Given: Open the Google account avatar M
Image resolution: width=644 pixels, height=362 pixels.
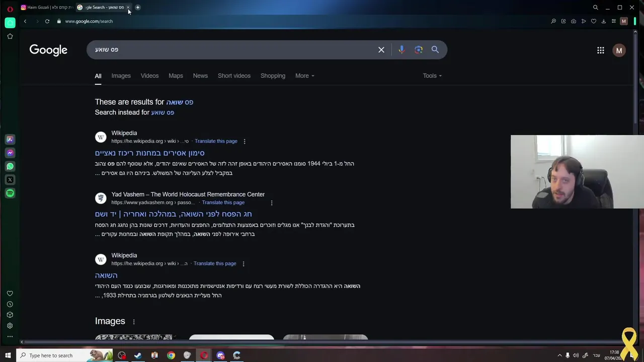Looking at the screenshot, I should pos(619,50).
